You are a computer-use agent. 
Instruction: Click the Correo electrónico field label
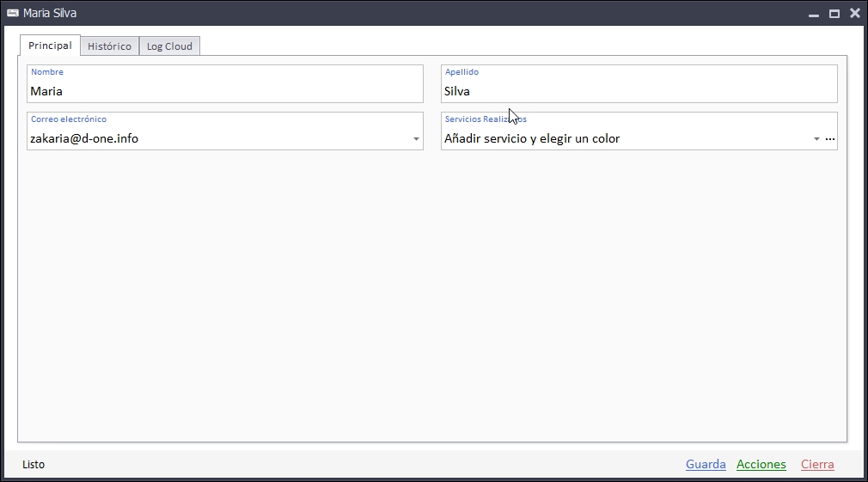click(69, 119)
